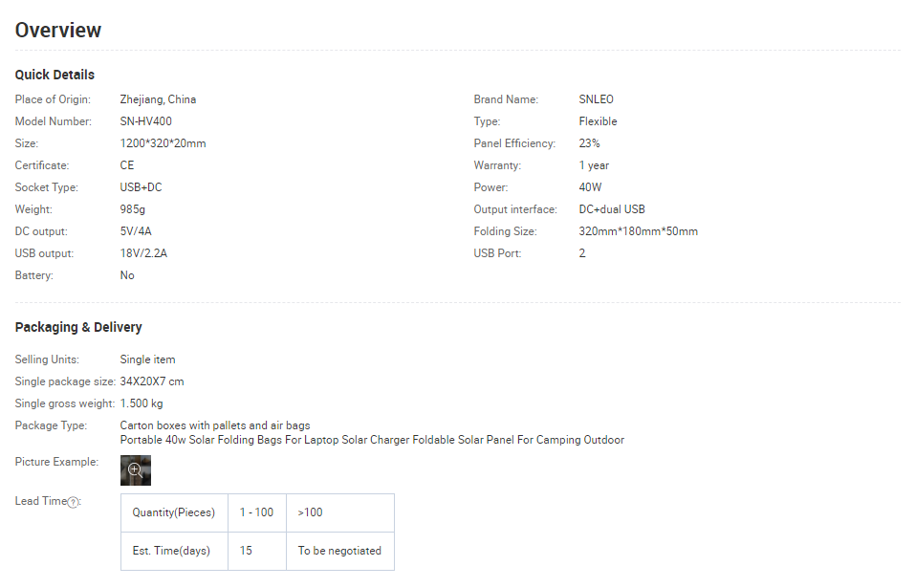This screenshot has height=588, width=915.
Task: Click the Lead Time help question mark icon
Action: 74,502
